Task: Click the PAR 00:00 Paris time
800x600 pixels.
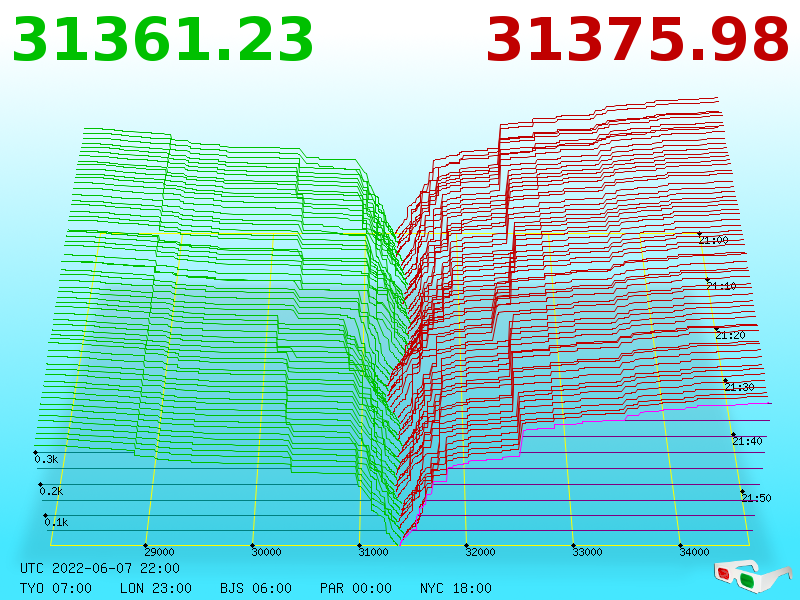Action: pyautogui.click(x=356, y=588)
